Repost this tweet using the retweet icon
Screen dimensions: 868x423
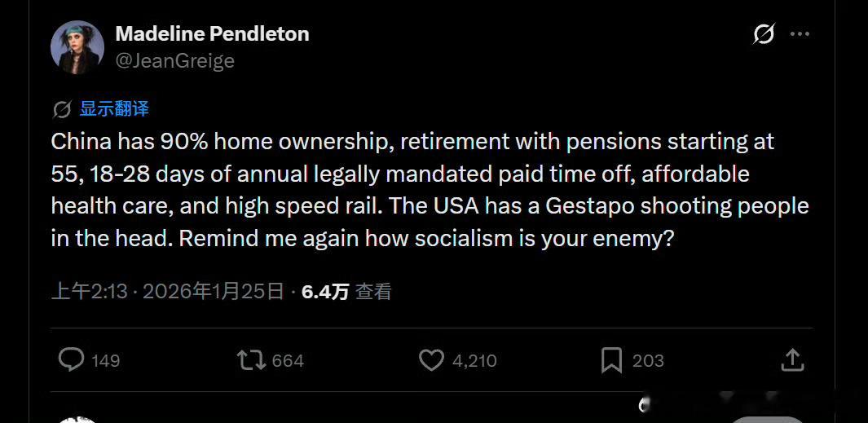point(251,360)
